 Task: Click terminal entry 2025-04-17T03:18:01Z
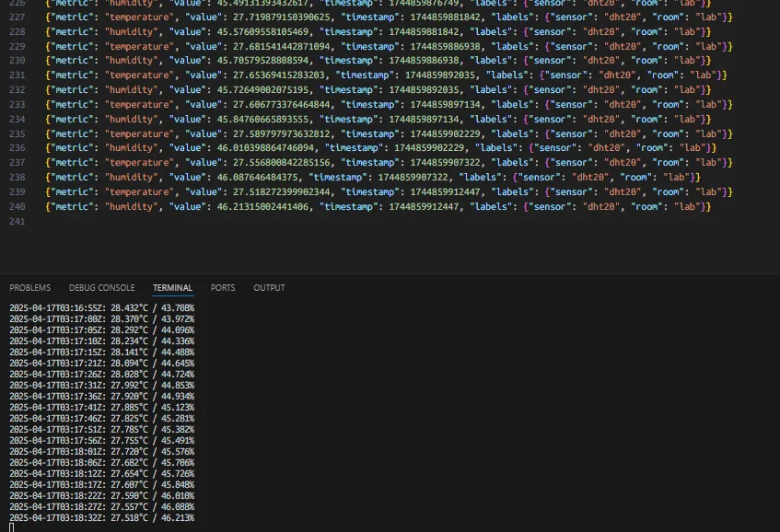[x=57, y=452]
